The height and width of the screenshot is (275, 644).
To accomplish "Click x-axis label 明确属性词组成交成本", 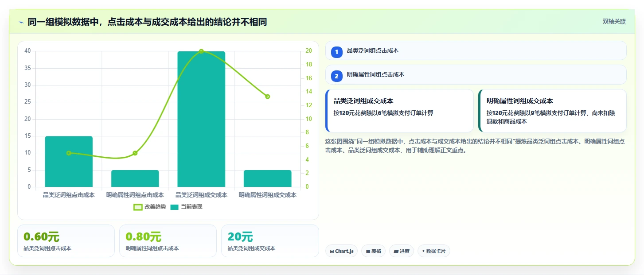I will (268, 195).
